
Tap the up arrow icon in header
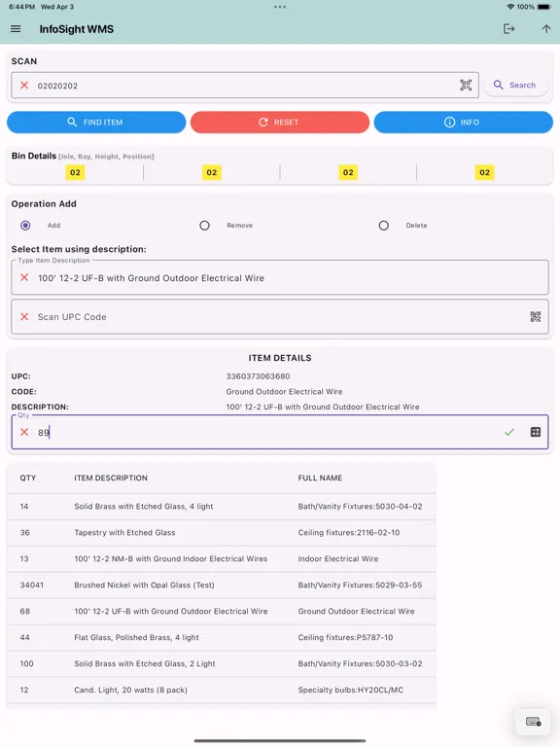546,29
